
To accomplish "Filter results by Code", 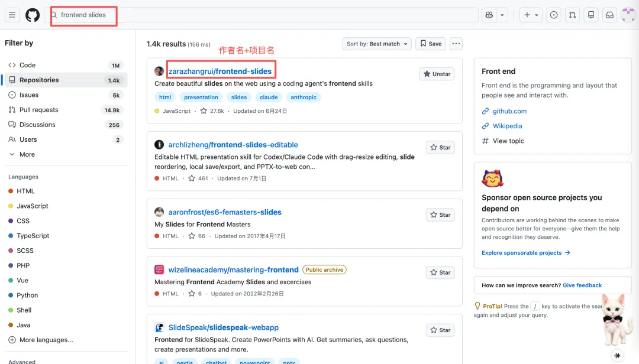I will [66, 65].
